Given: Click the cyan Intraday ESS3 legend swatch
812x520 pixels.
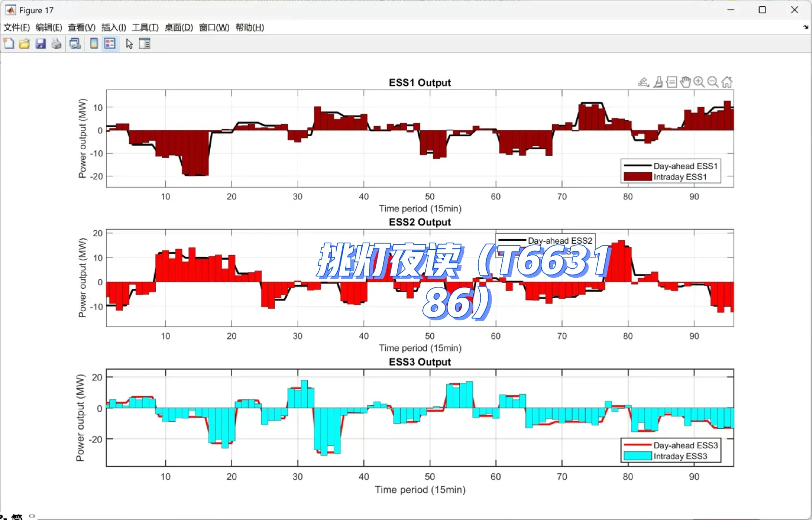Looking at the screenshot, I should [638, 456].
